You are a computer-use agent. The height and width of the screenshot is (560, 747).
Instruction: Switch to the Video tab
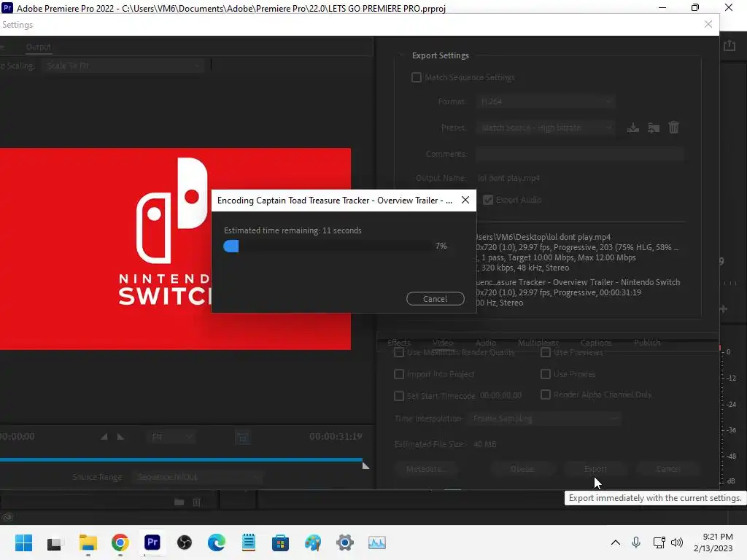point(443,343)
